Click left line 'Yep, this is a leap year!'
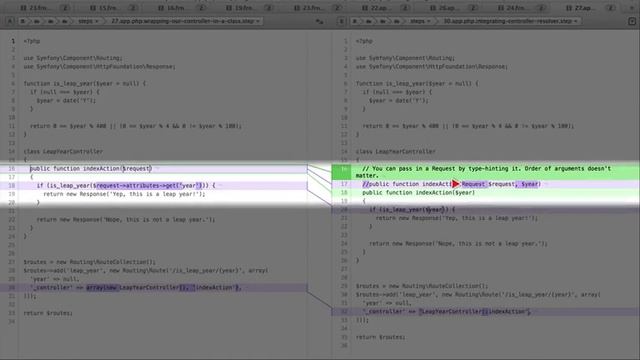Image resolution: width=640 pixels, height=360 pixels. click(124, 194)
